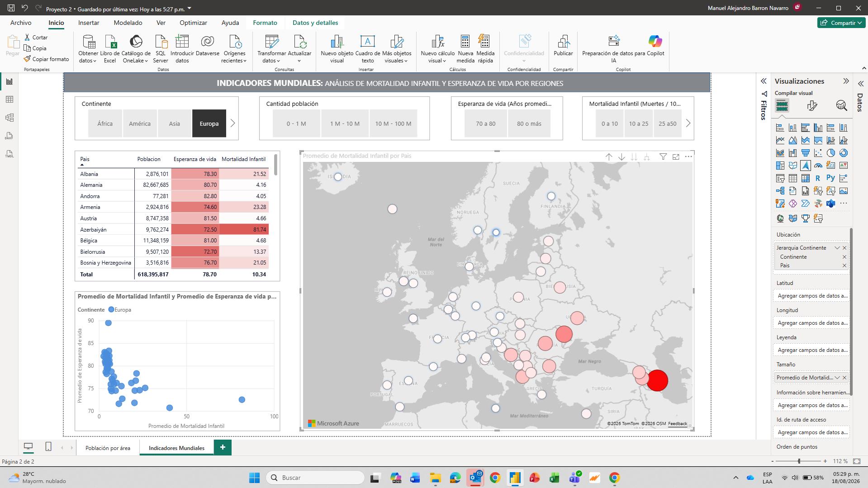Activate focus mode on the map visual
Viewport: 868px width, 488px height.
pyautogui.click(x=676, y=156)
